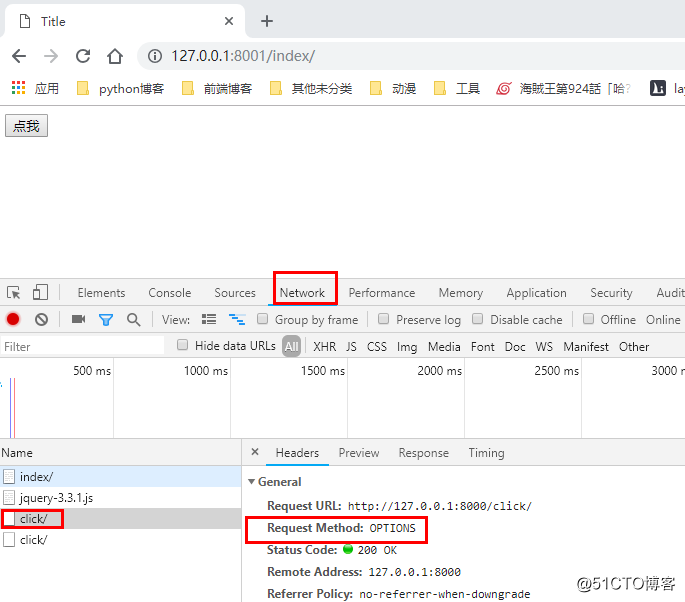Stop recording network log red button
Image resolution: width=685 pixels, height=602 pixels.
[x=13, y=319]
